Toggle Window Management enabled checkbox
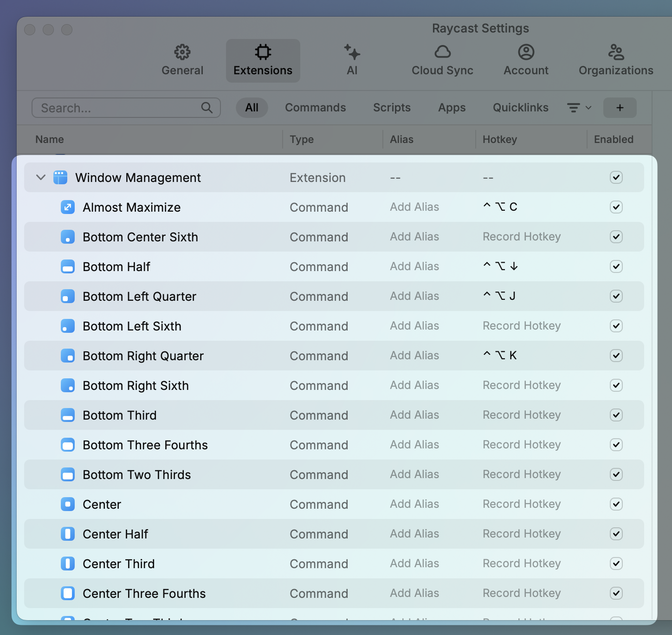This screenshot has height=635, width=672. point(616,177)
